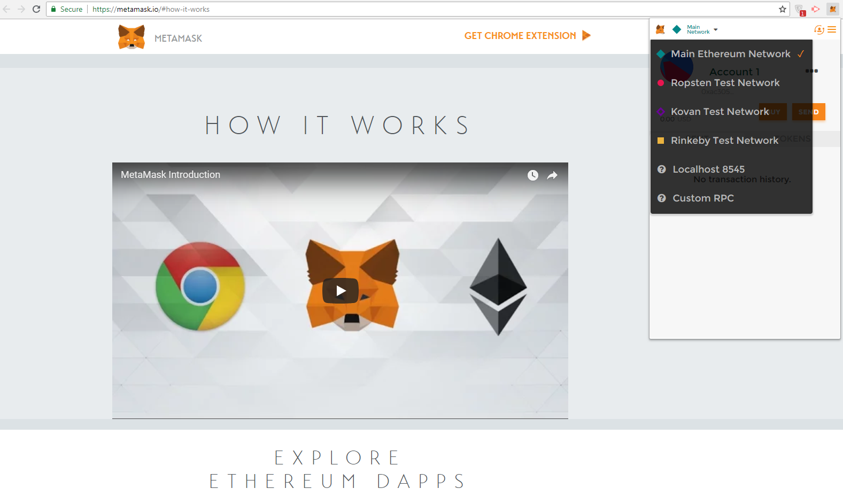The image size is (843, 504).
Task: Play the MetaMask Introduction video
Action: (x=341, y=291)
